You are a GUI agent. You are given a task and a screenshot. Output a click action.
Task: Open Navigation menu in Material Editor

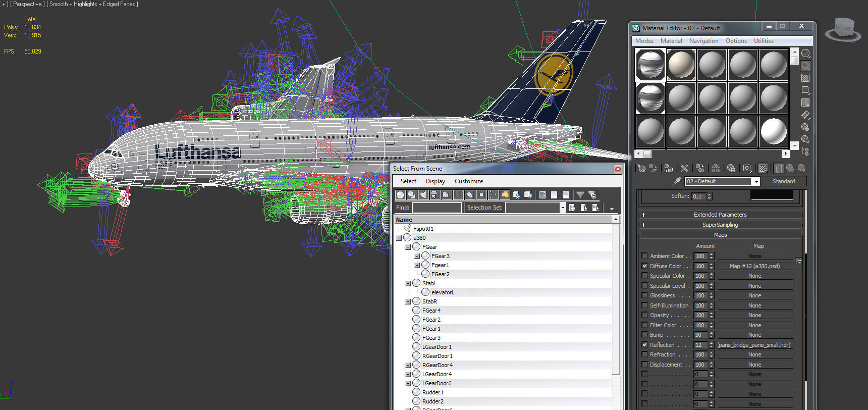click(703, 41)
